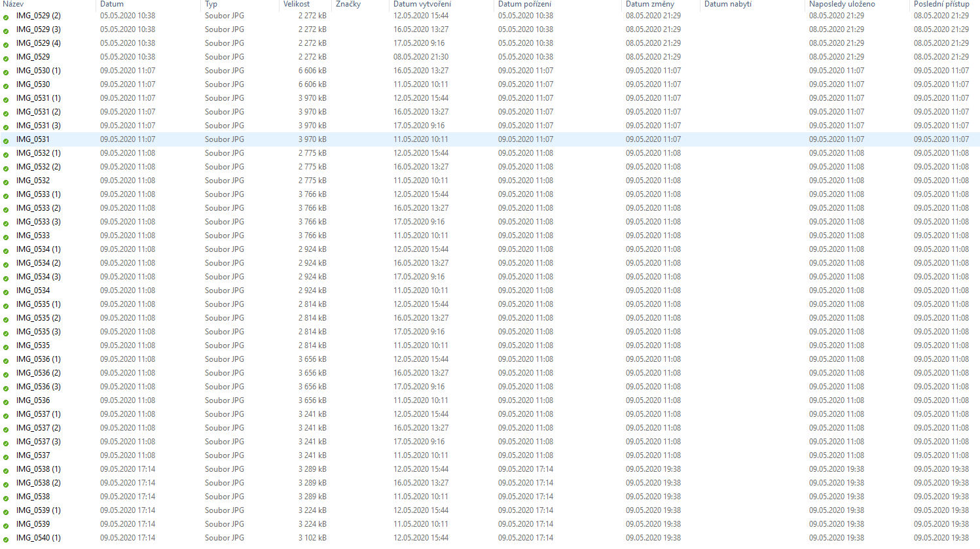
Task: Click sync status icon of IMG_0531 (3)
Action: (x=6, y=126)
